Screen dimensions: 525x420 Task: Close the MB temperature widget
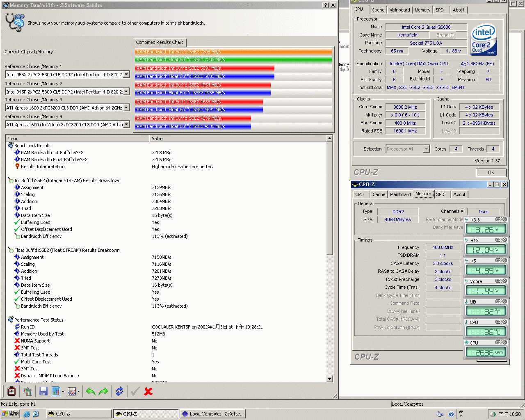click(x=505, y=301)
